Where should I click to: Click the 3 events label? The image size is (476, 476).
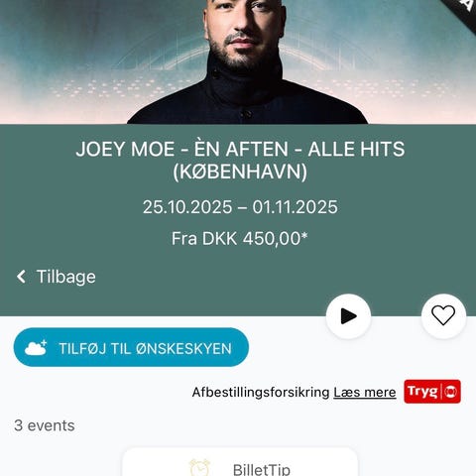[45, 425]
